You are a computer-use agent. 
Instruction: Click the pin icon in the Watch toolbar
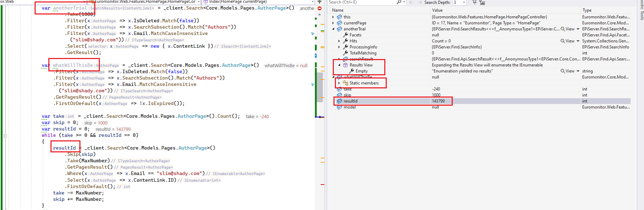pyautogui.click(x=474, y=2)
